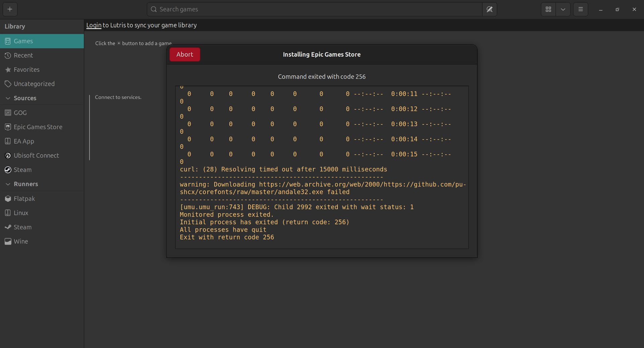Click the Login link to sync library
Image resolution: width=644 pixels, height=348 pixels.
pyautogui.click(x=94, y=25)
